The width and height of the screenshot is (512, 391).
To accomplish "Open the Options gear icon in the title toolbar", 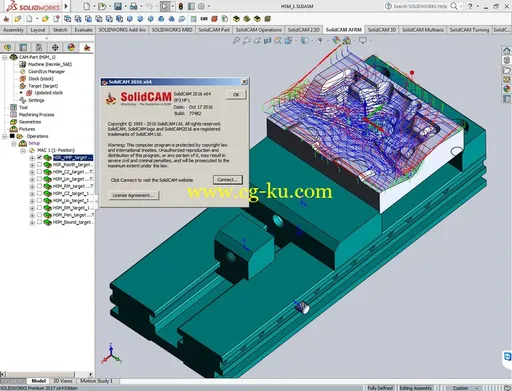I will tap(201, 6).
